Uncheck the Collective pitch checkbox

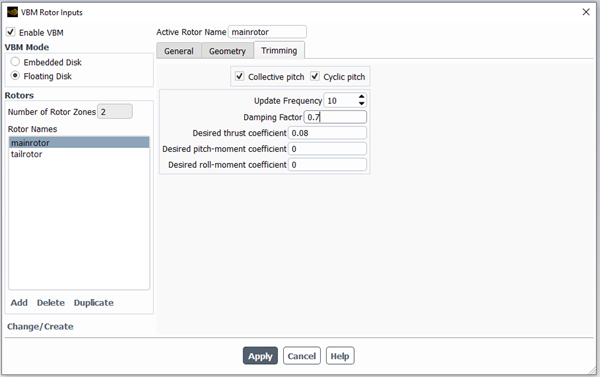point(240,76)
